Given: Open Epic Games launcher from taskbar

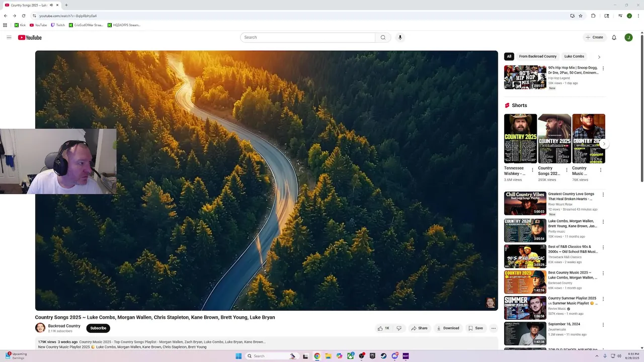Looking at the screenshot, I should pyautogui.click(x=372, y=356).
